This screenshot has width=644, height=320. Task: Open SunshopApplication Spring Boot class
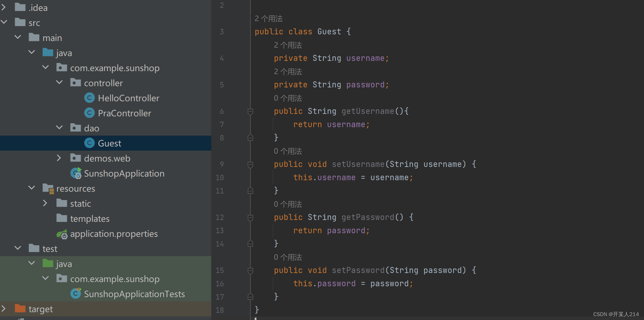[124, 173]
